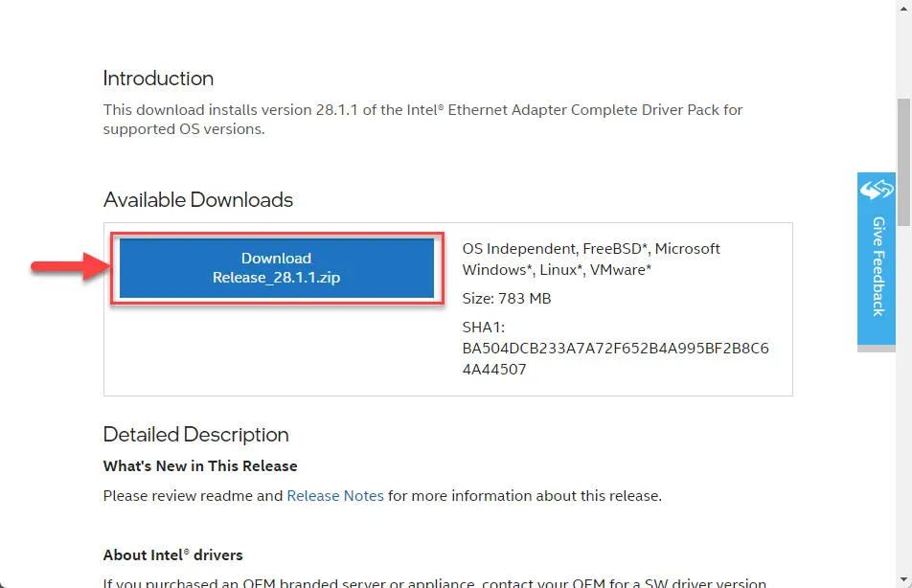Click the gray bar beneath Give Feedback tab

[876, 349]
